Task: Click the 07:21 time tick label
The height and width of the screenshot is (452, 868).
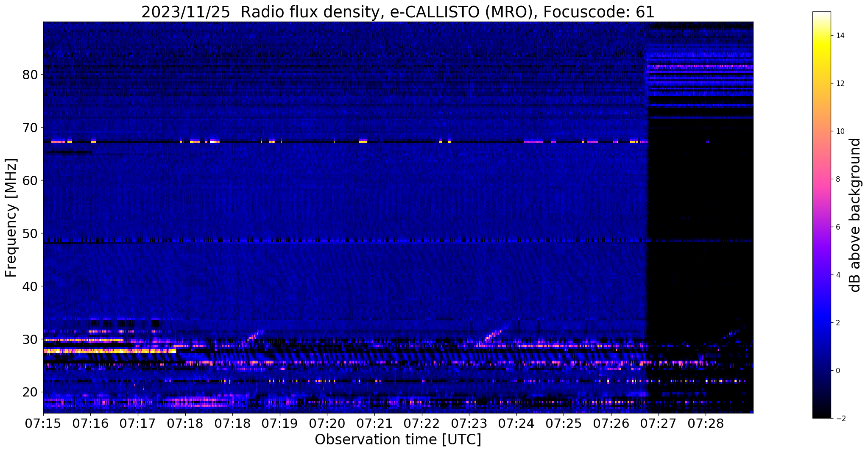Action: [x=374, y=424]
